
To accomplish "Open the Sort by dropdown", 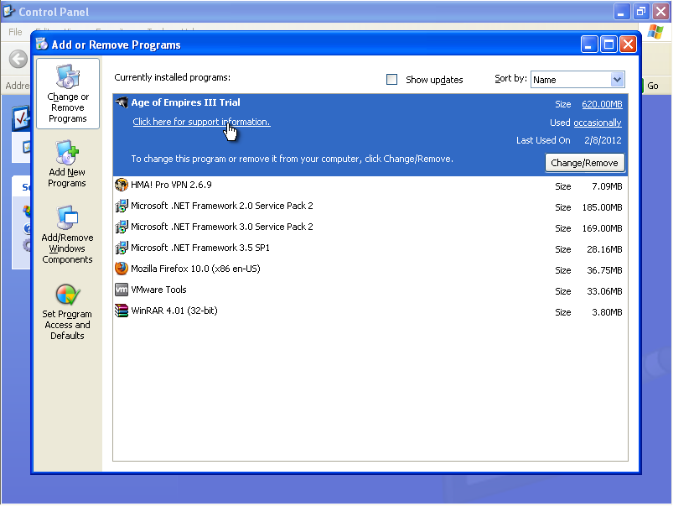I will [577, 79].
